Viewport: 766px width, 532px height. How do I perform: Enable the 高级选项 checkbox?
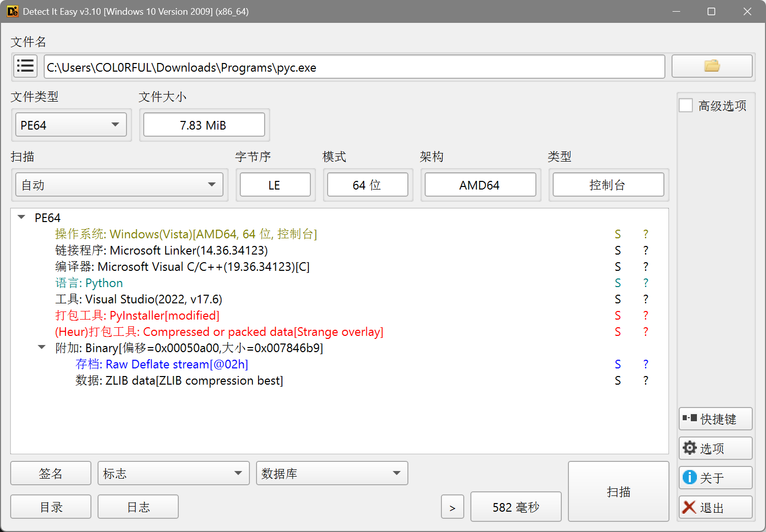point(686,105)
